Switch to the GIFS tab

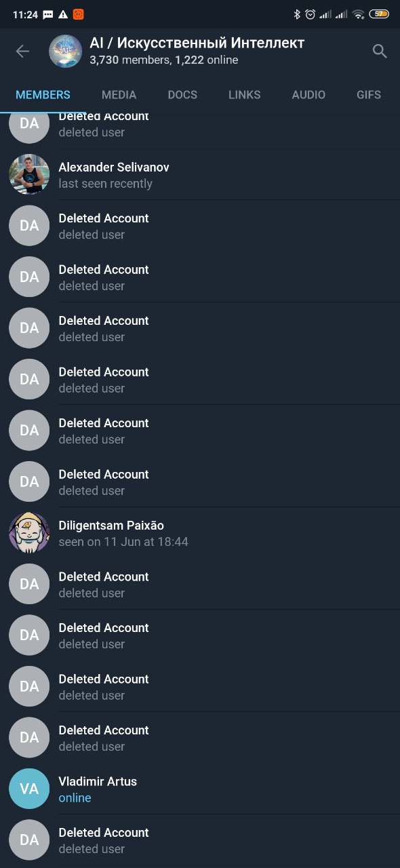pos(369,95)
